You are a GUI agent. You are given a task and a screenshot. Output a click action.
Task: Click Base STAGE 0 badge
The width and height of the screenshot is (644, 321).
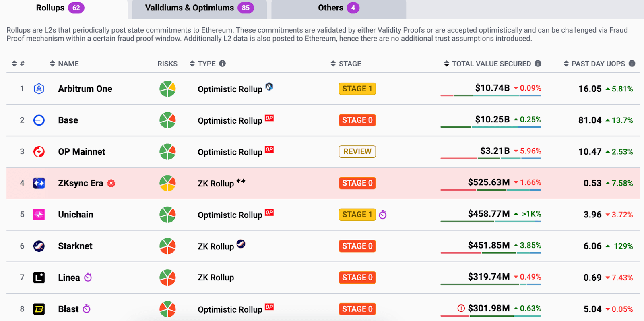(x=357, y=120)
